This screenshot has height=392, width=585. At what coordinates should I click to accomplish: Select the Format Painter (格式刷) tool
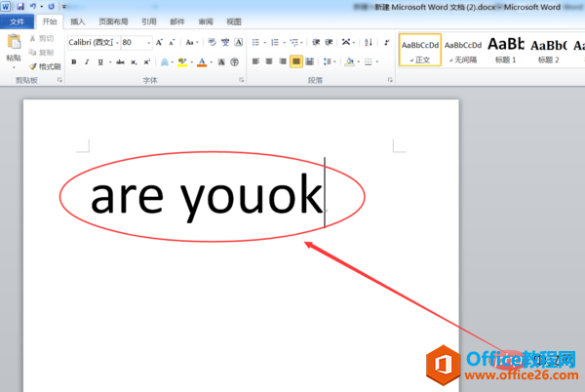(45, 66)
